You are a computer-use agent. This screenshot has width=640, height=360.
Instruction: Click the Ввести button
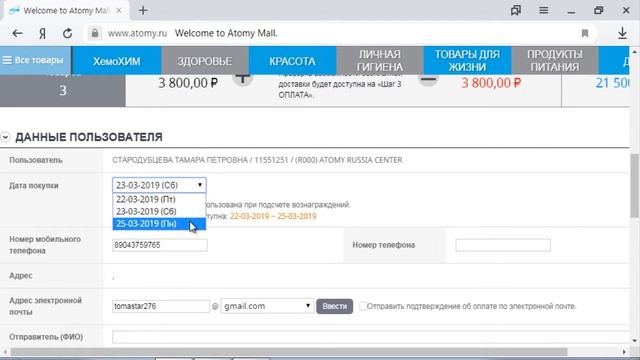click(x=334, y=306)
